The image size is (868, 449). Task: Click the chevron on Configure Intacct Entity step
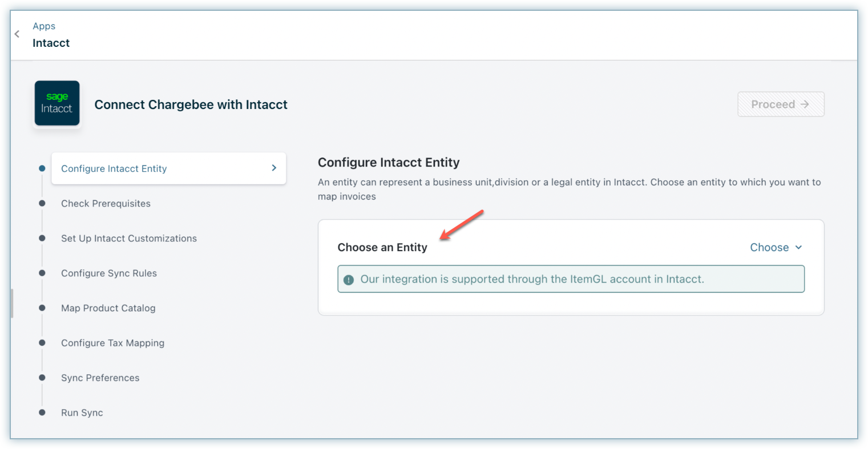[x=274, y=168]
